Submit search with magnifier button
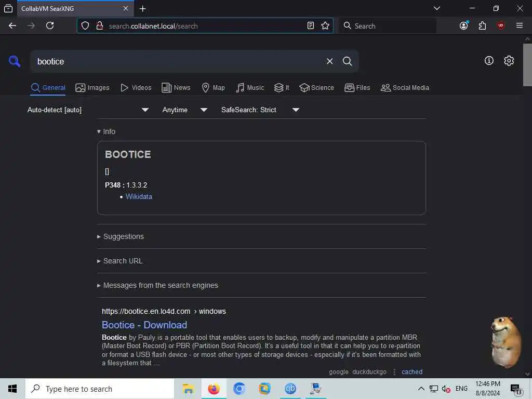 [x=347, y=61]
